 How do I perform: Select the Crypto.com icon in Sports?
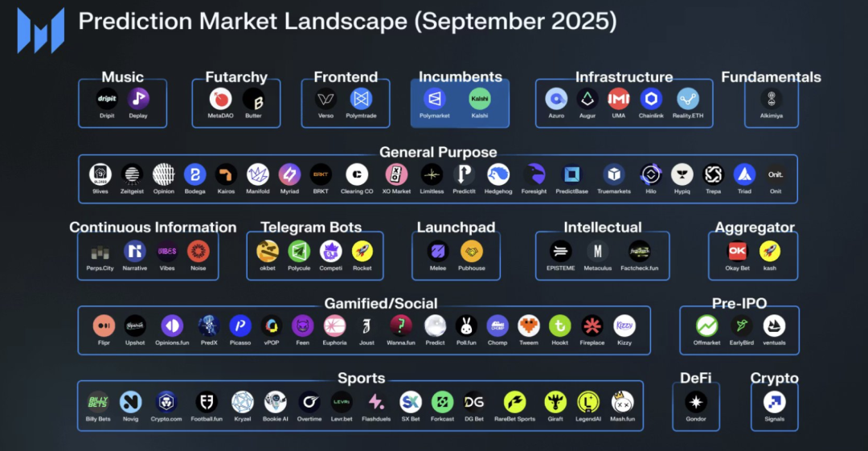[x=166, y=402]
